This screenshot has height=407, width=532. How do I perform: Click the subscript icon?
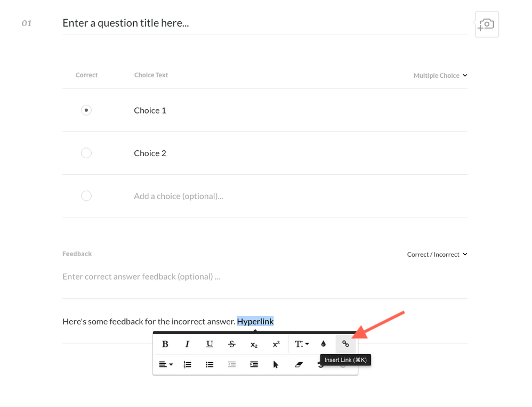click(254, 345)
